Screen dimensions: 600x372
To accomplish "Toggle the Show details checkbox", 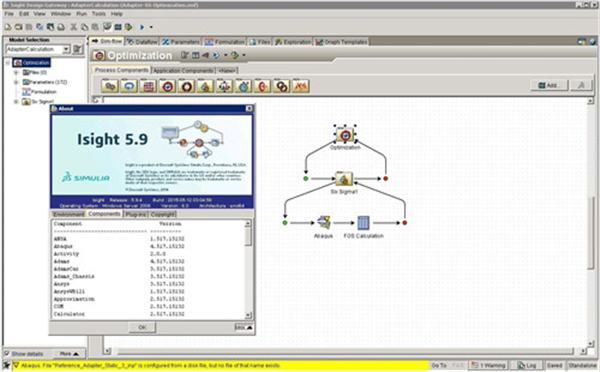I will (x=7, y=354).
